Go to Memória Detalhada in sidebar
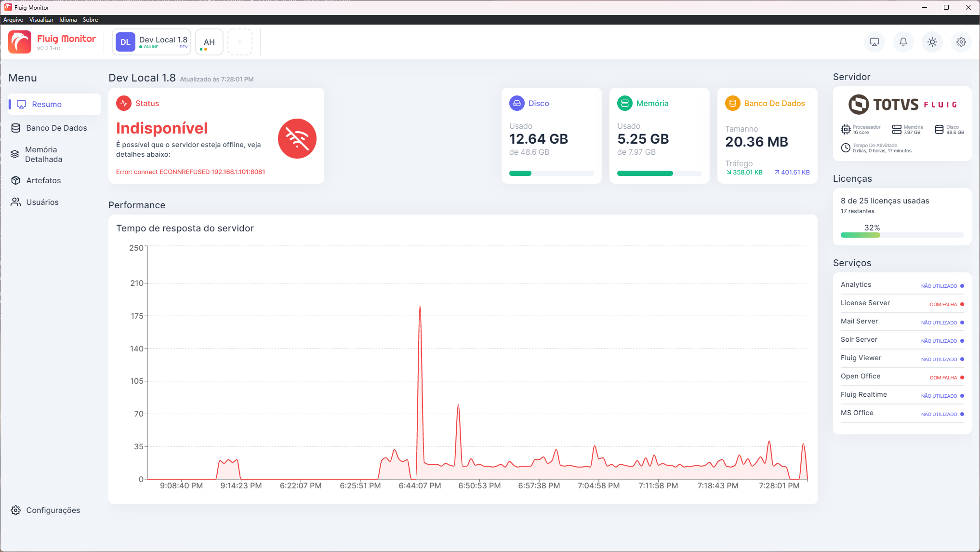 (x=43, y=154)
